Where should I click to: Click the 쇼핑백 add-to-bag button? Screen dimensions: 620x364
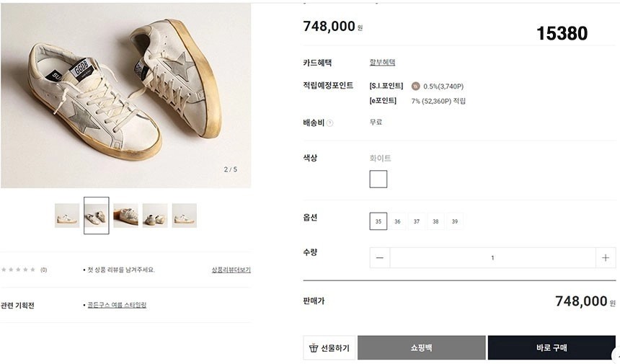(421, 347)
